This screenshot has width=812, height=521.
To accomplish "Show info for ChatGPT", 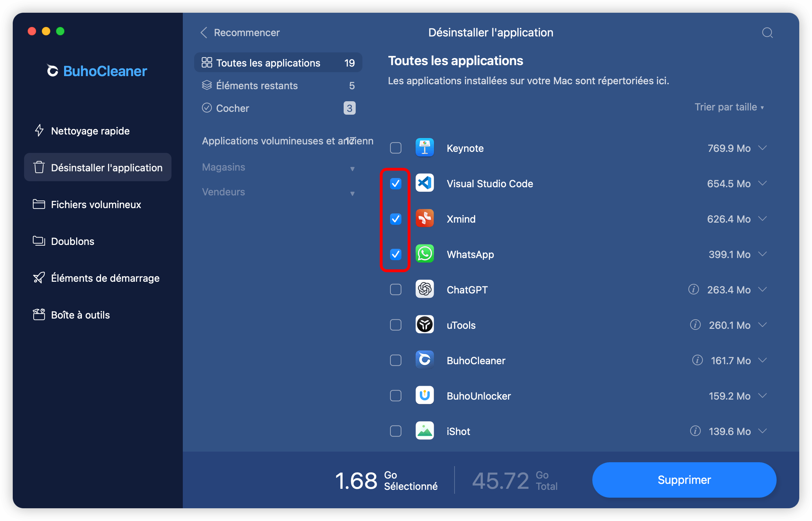I will click(693, 289).
